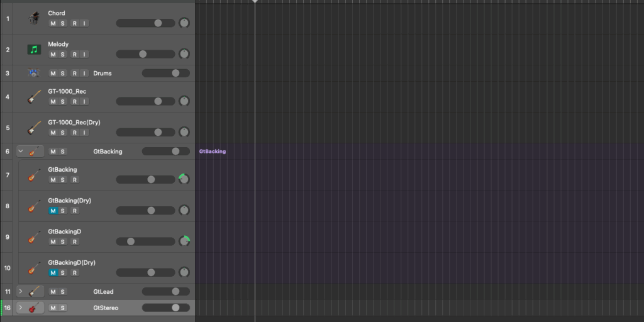Click the Chord track volume slider
Screen dimensions: 644x322
pos(145,23)
